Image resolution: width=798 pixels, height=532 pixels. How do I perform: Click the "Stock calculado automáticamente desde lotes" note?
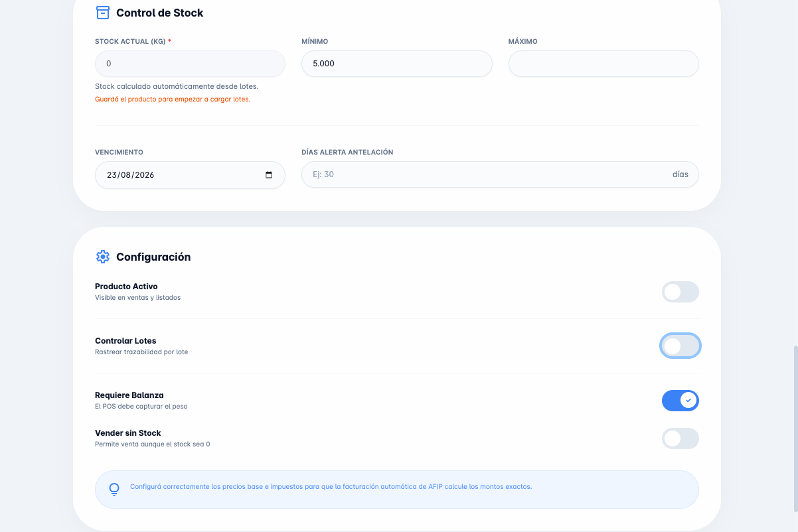177,86
